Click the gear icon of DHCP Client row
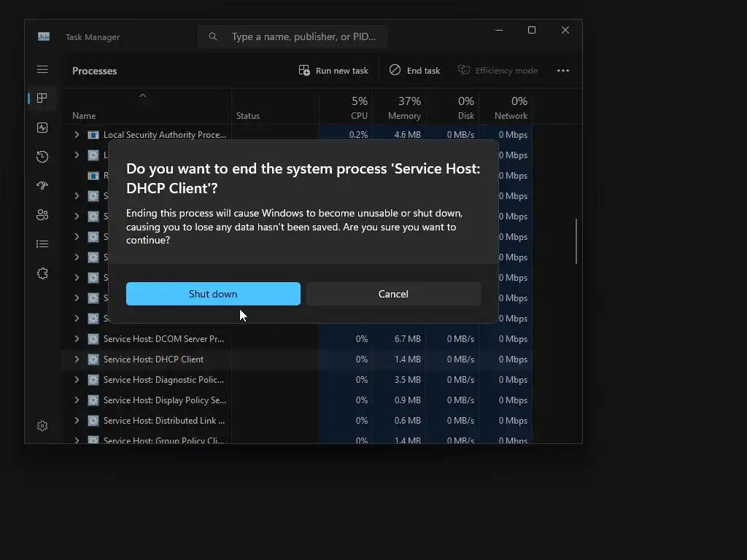Screen dimensions: 747x560 click(x=93, y=359)
